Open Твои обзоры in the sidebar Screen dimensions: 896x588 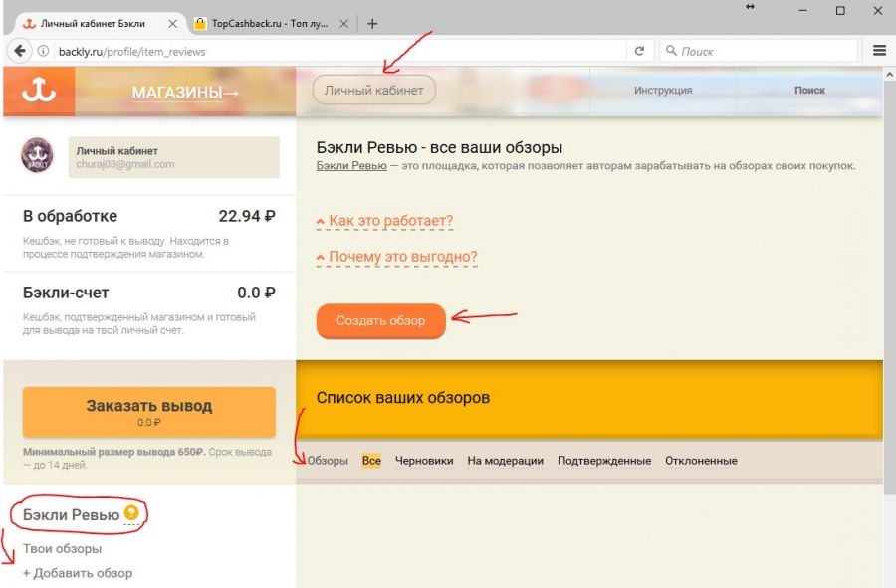[63, 548]
